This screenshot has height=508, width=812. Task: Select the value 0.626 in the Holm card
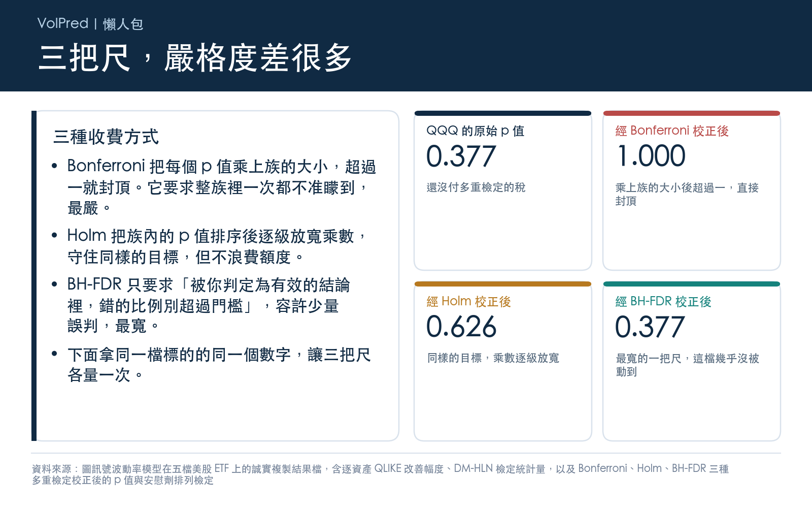461,327
